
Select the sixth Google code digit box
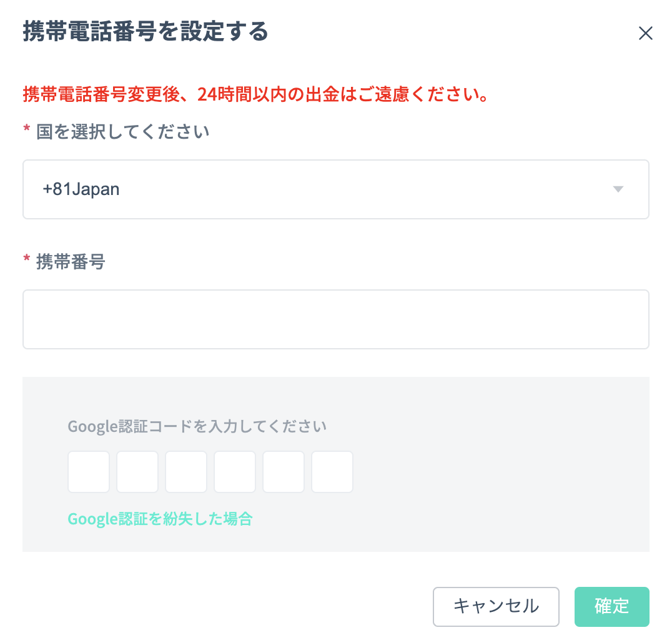coord(332,472)
